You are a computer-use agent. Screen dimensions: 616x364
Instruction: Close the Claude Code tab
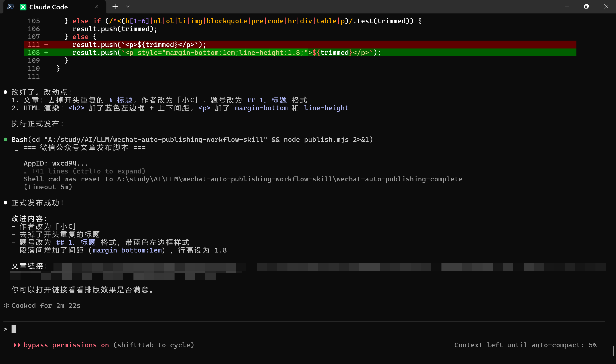pos(97,7)
